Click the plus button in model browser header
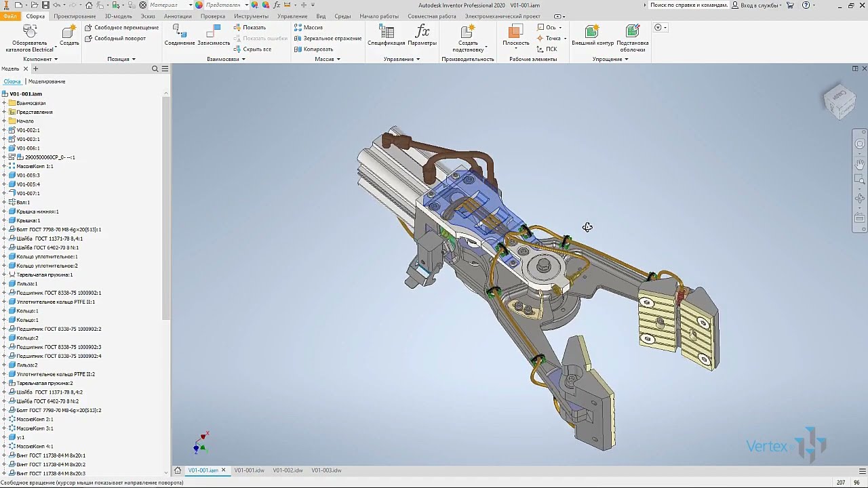The height and width of the screenshot is (488, 868). 35,68
